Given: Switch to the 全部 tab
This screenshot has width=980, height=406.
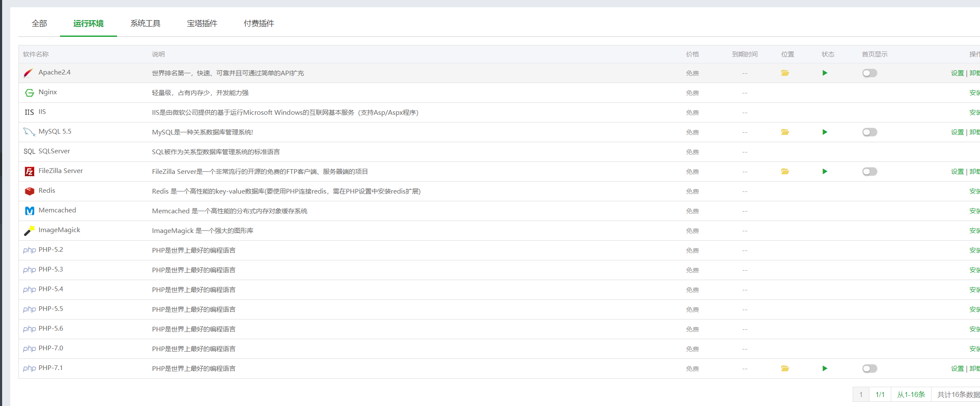Looking at the screenshot, I should coord(39,24).
